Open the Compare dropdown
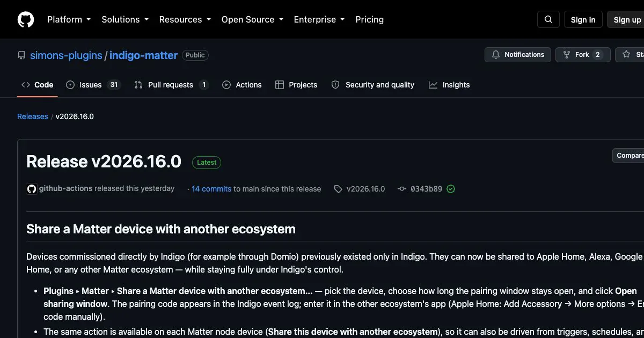Image resolution: width=644 pixels, height=338 pixels. pyautogui.click(x=628, y=156)
